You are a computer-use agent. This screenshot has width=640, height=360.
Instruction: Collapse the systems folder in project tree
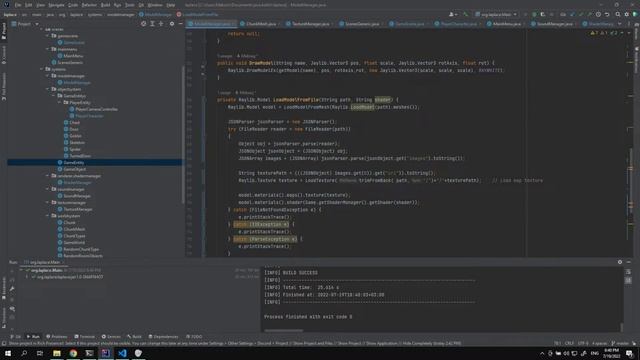coord(42,69)
